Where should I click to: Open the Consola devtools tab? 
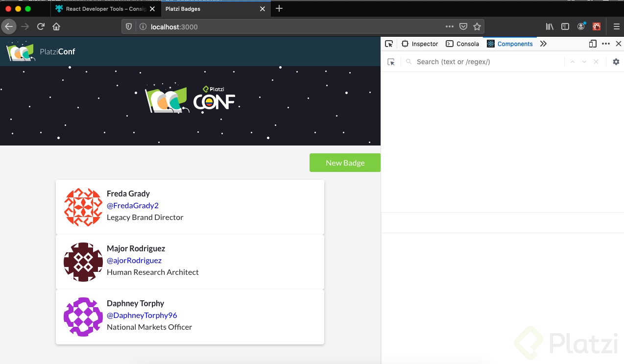462,44
